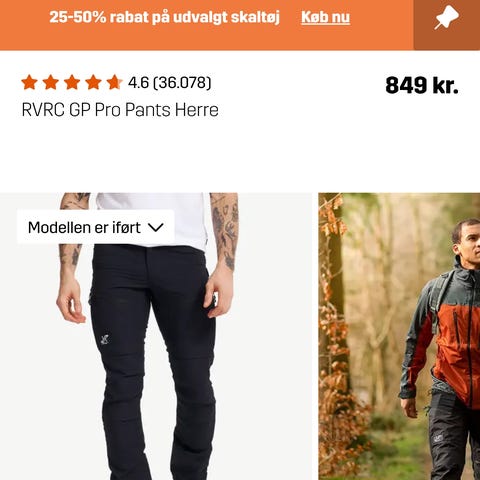This screenshot has width=480, height=480.
Task: Open the black pants studio photo
Action: [x=156, y=336]
